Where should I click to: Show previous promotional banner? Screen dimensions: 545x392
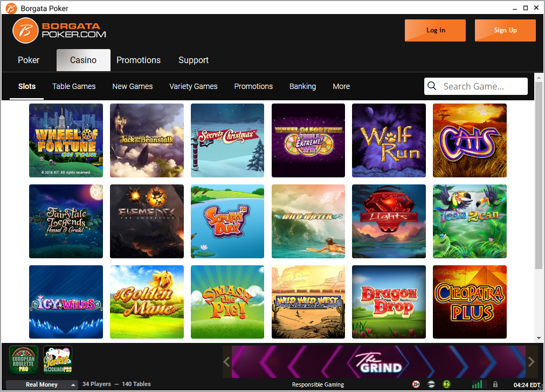[x=226, y=362]
